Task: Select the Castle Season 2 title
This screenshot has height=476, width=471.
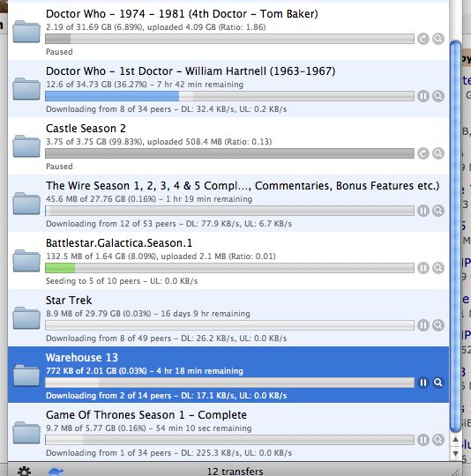Action: click(86, 129)
